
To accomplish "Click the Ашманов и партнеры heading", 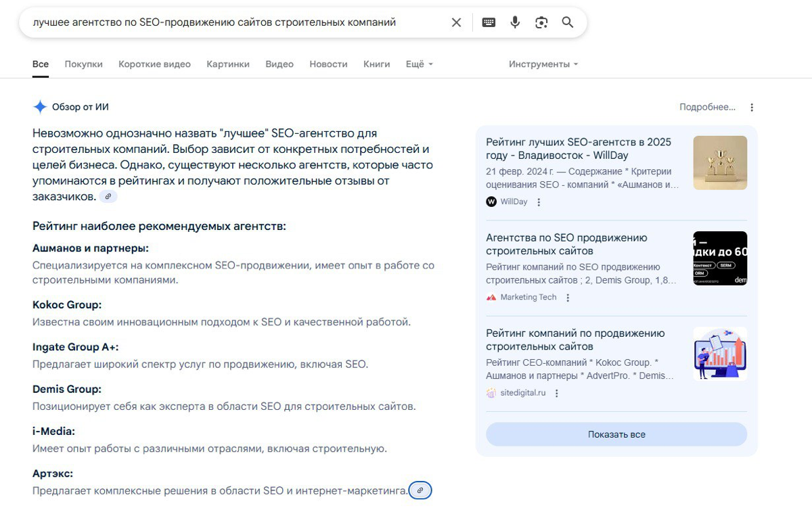I will pyautogui.click(x=91, y=248).
